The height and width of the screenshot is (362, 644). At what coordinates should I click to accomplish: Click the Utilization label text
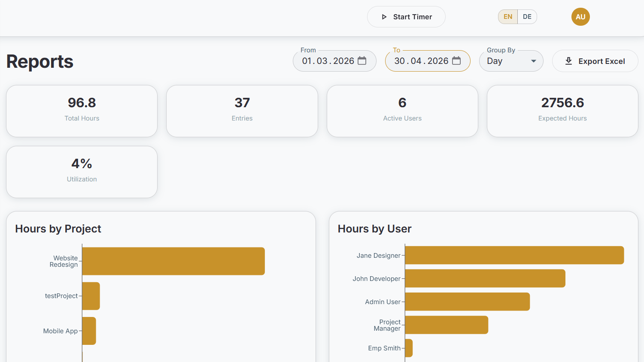coord(82,179)
